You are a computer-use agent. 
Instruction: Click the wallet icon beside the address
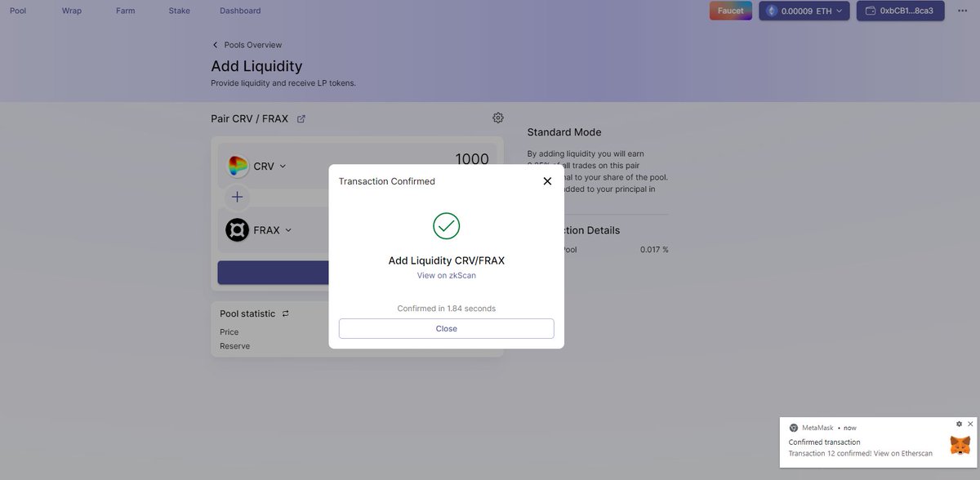click(871, 11)
